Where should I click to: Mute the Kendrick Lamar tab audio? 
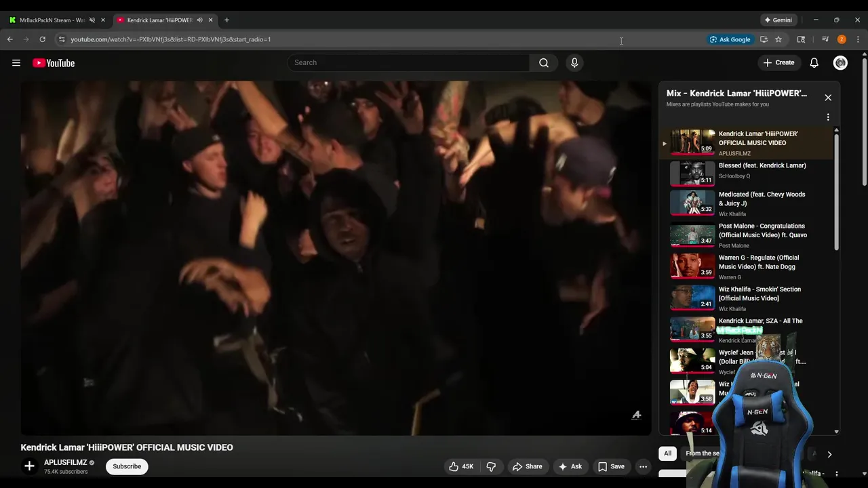click(x=199, y=20)
